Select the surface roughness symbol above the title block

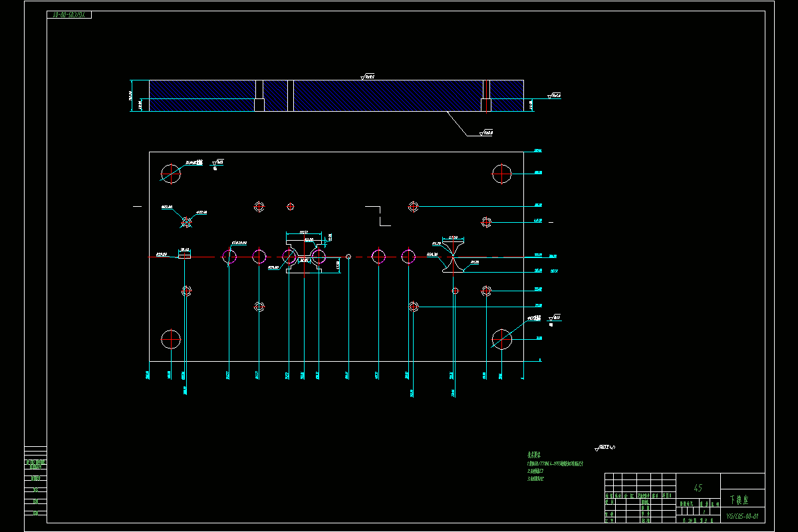pos(605,448)
